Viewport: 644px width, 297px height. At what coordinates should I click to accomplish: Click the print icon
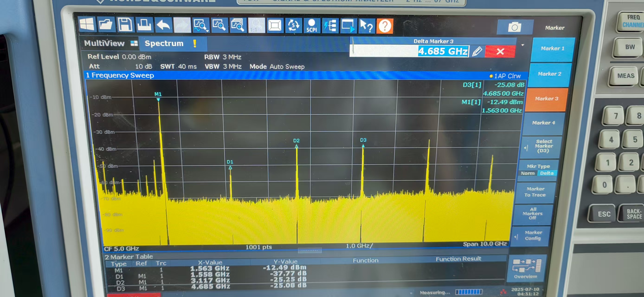pos(144,25)
